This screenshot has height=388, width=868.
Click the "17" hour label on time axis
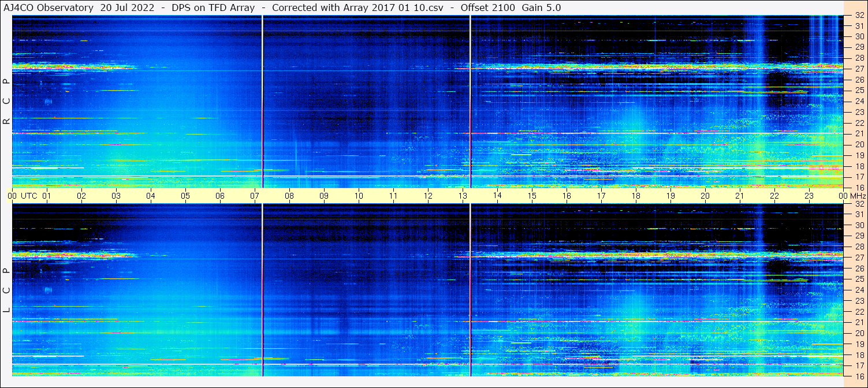[601, 196]
